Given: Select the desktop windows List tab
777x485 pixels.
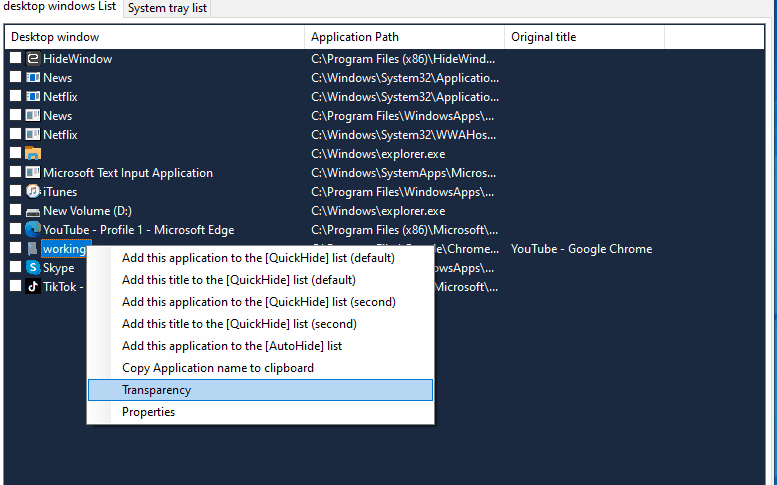Looking at the screenshot, I should (59, 7).
